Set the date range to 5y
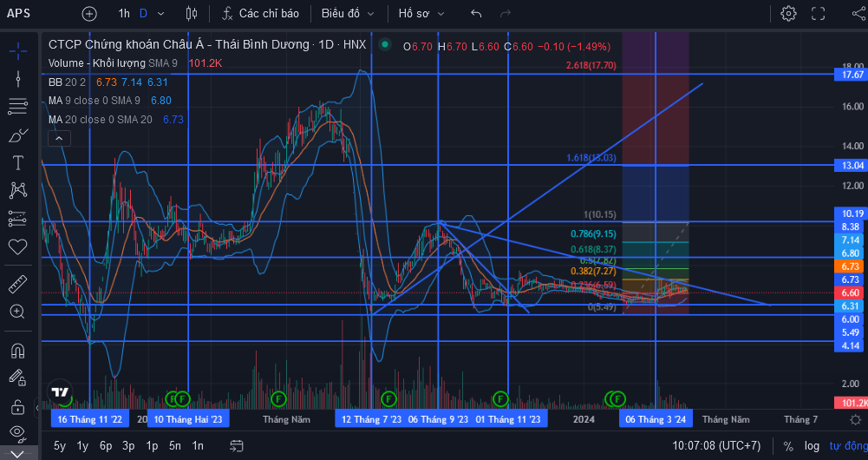The width and height of the screenshot is (868, 460). coord(60,445)
